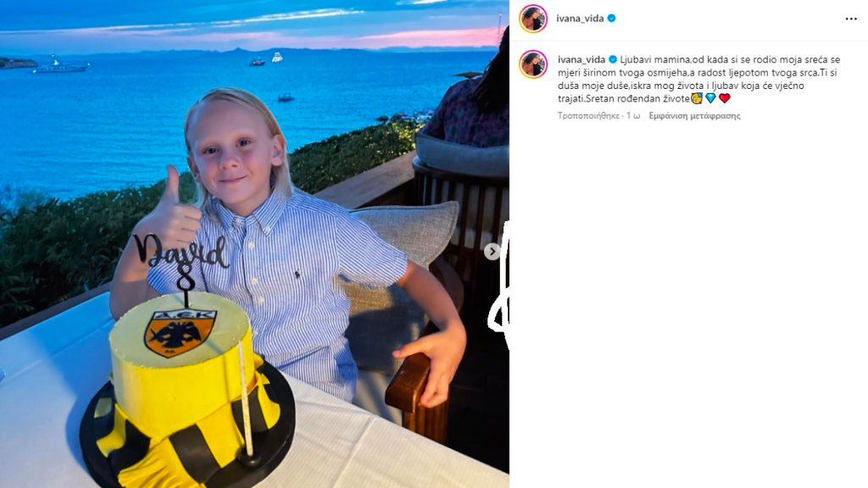Click the AEK crest on the cake
This screenshot has width=868, height=488.
(181, 333)
